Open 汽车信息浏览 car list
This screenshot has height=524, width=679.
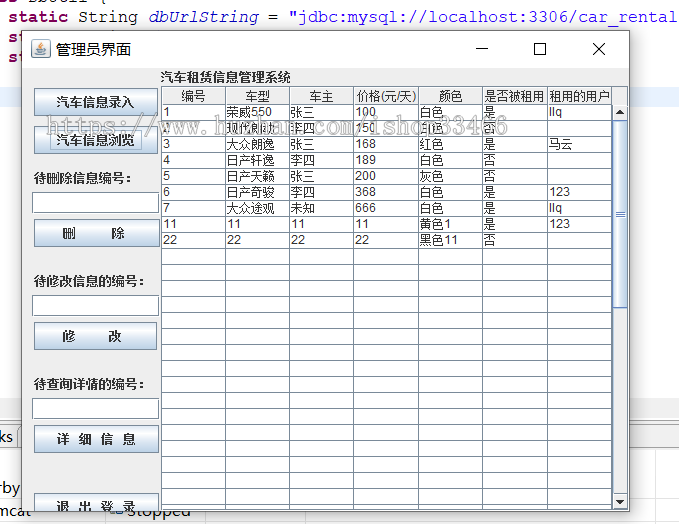(x=96, y=140)
